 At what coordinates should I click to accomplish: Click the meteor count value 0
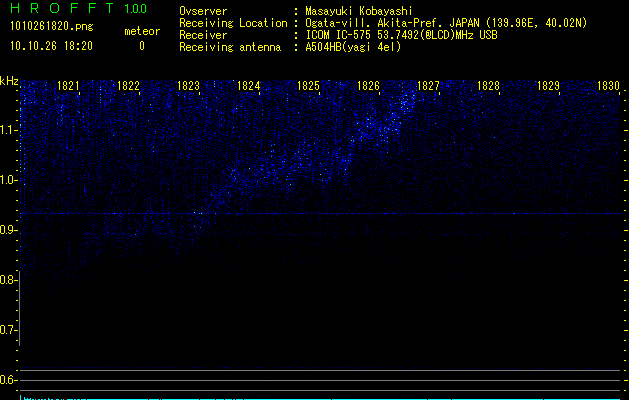coord(142,46)
